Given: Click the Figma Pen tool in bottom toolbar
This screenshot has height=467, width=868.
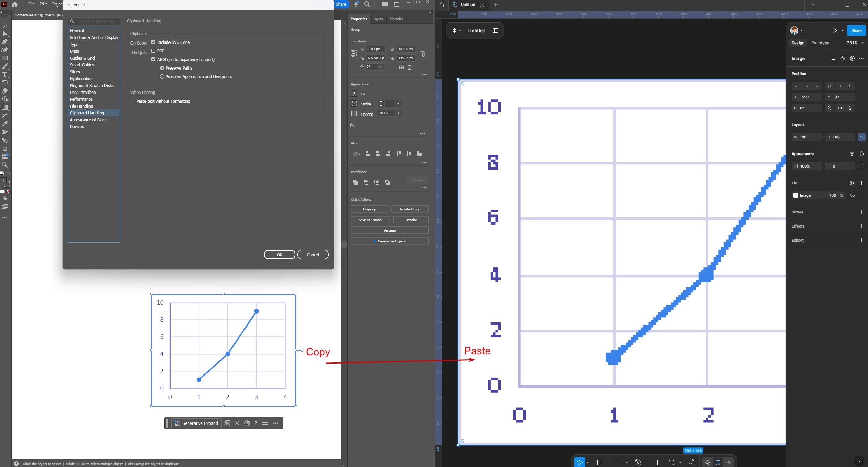Looking at the screenshot, I should (638, 463).
